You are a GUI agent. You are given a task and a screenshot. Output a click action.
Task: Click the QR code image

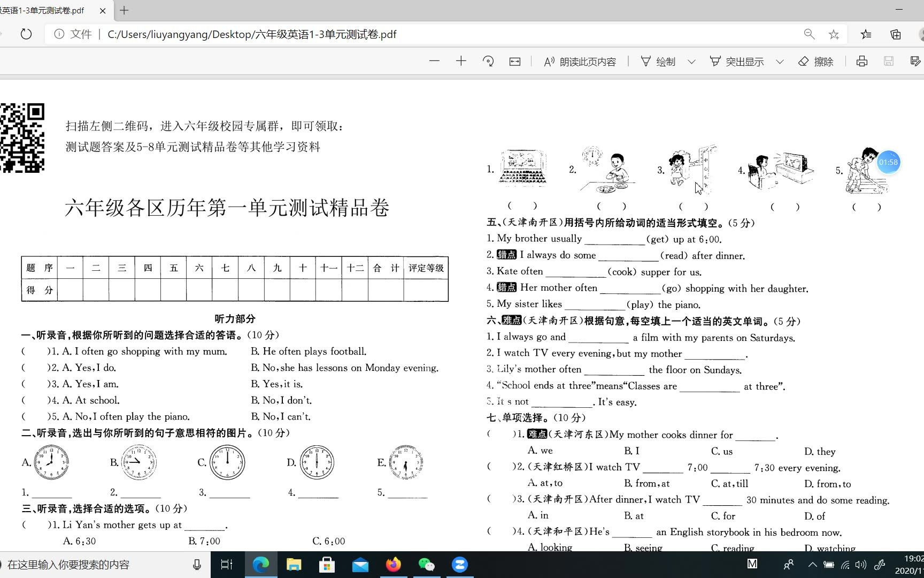point(22,138)
